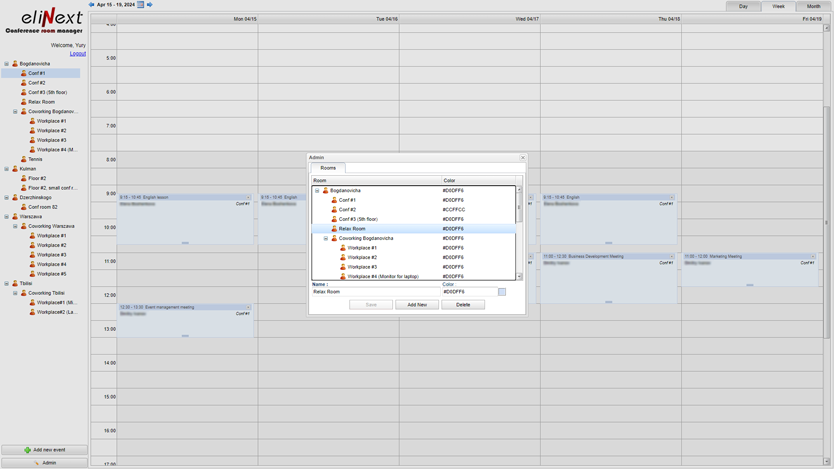Collapse the Tbilisi location node

coord(6,283)
